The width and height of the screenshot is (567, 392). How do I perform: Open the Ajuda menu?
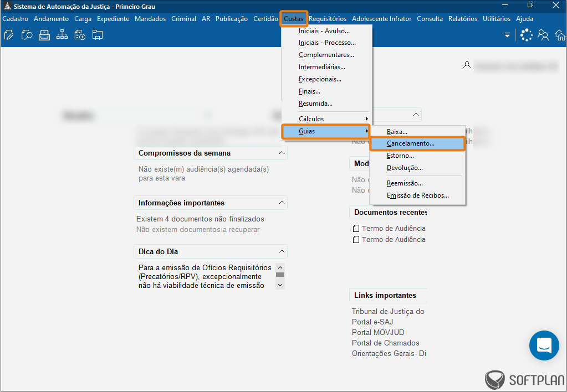[525, 19]
